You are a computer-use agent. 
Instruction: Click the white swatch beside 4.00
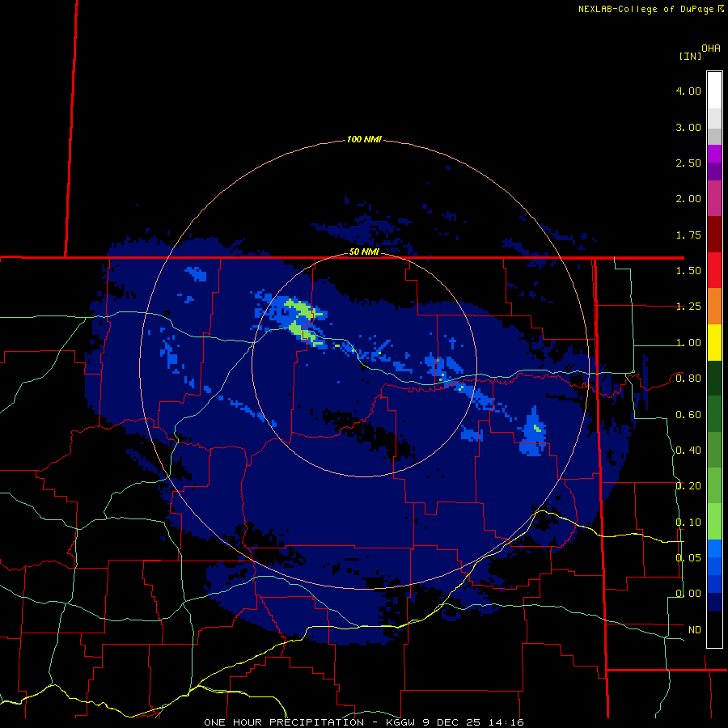click(714, 91)
